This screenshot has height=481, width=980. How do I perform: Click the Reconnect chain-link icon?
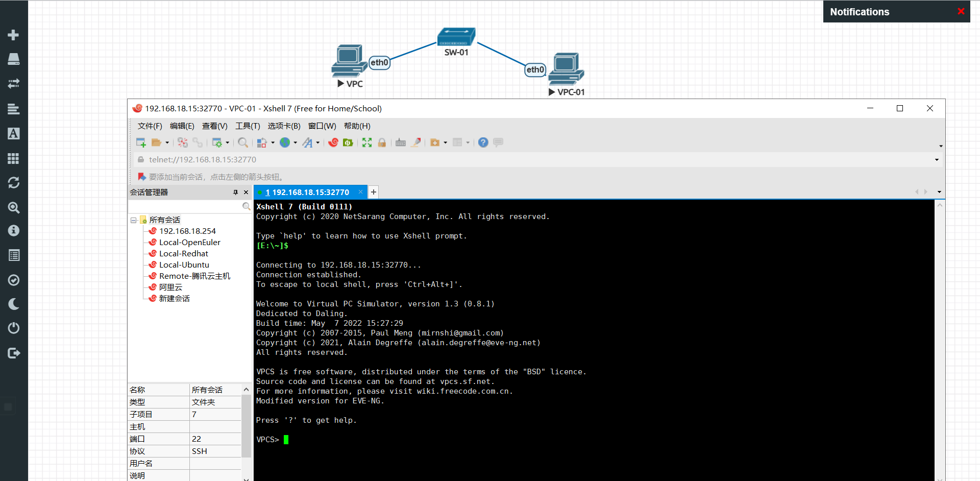click(x=198, y=142)
